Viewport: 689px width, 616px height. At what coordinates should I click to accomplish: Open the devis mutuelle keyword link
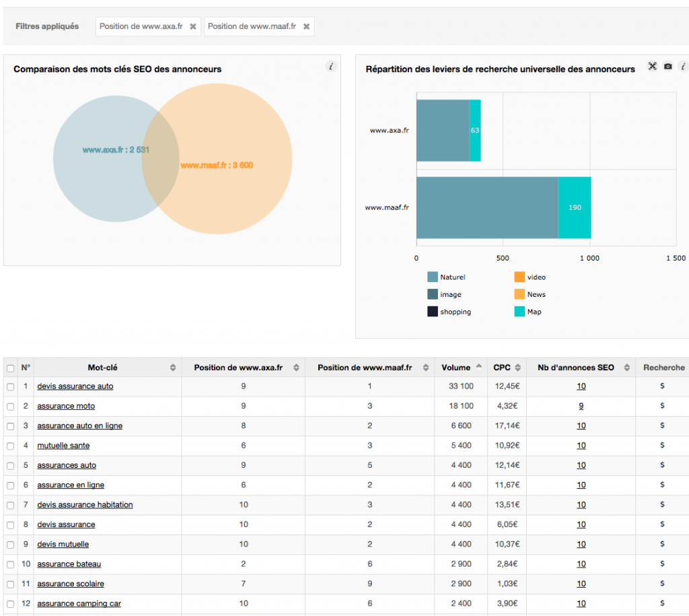[63, 544]
